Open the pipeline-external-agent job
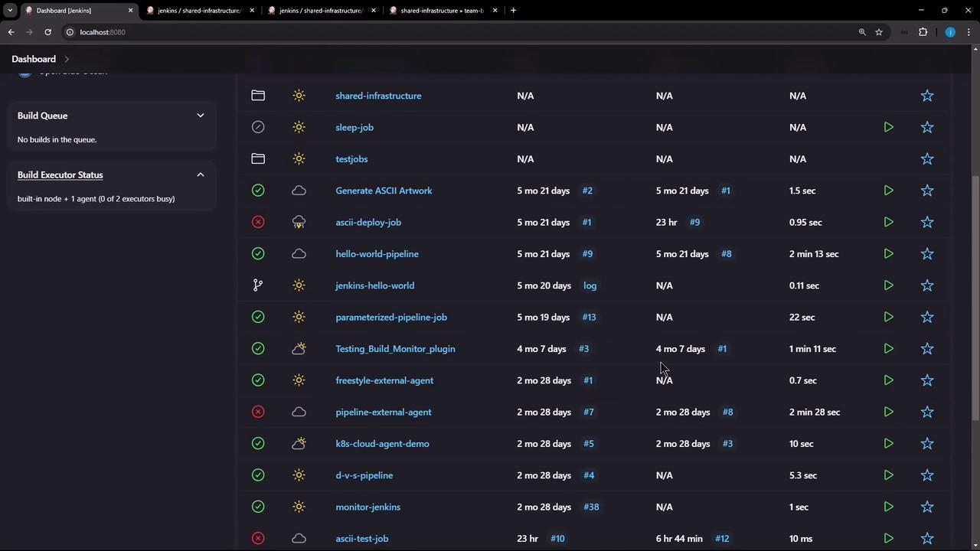 point(384,412)
